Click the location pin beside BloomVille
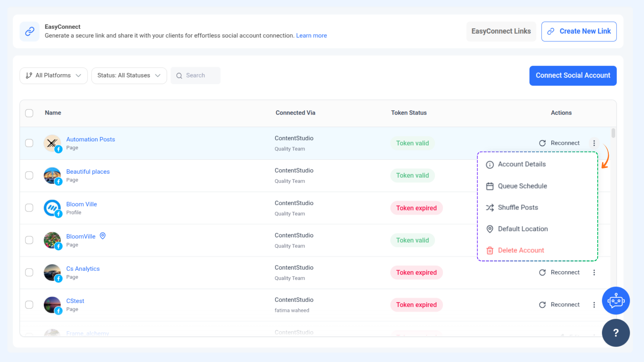The width and height of the screenshot is (644, 362). [103, 236]
